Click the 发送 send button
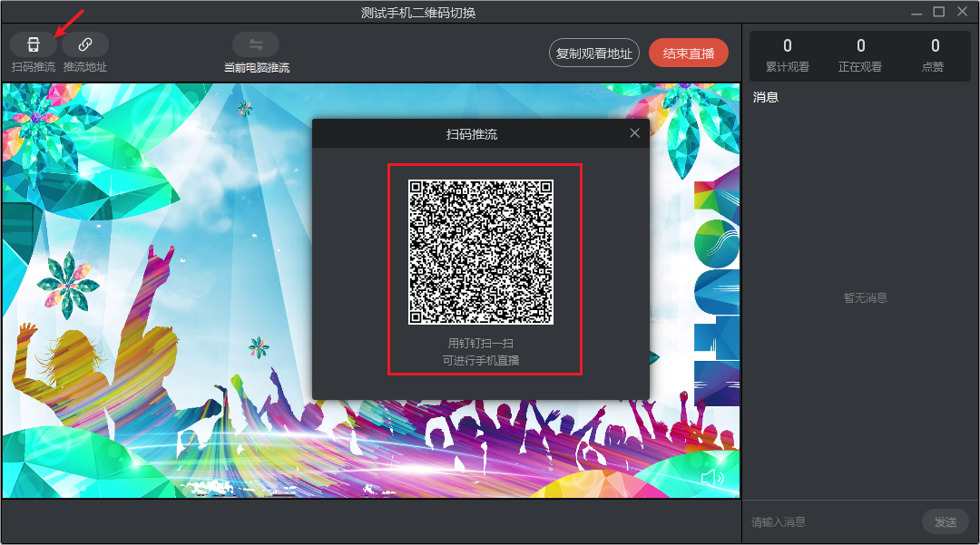 click(x=946, y=522)
